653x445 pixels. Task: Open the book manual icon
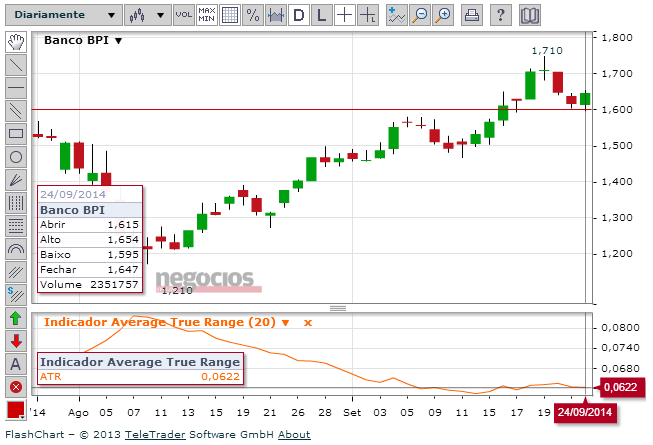pos(530,15)
